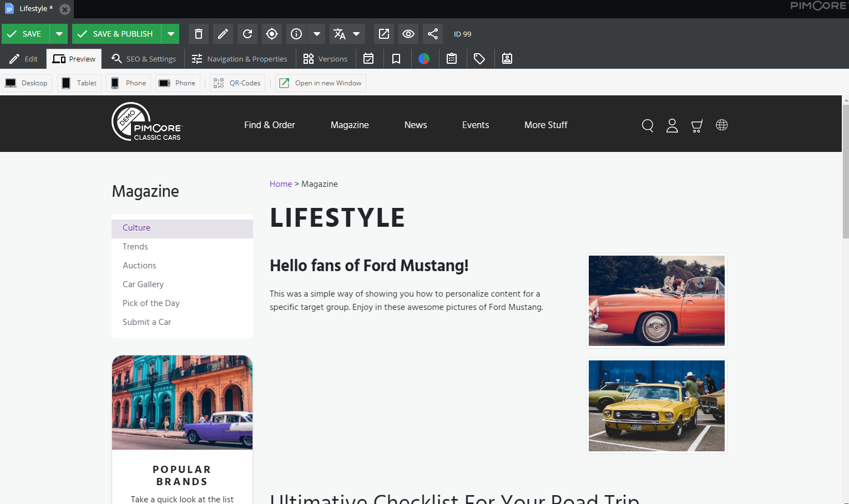The image size is (849, 504).
Task: Open the bookmark tab icon
Action: (x=396, y=59)
